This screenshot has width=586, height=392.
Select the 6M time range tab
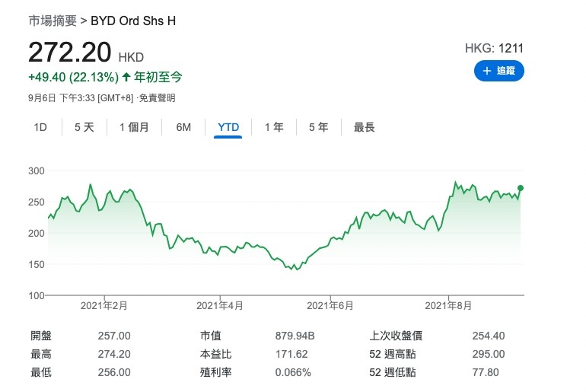coord(183,127)
